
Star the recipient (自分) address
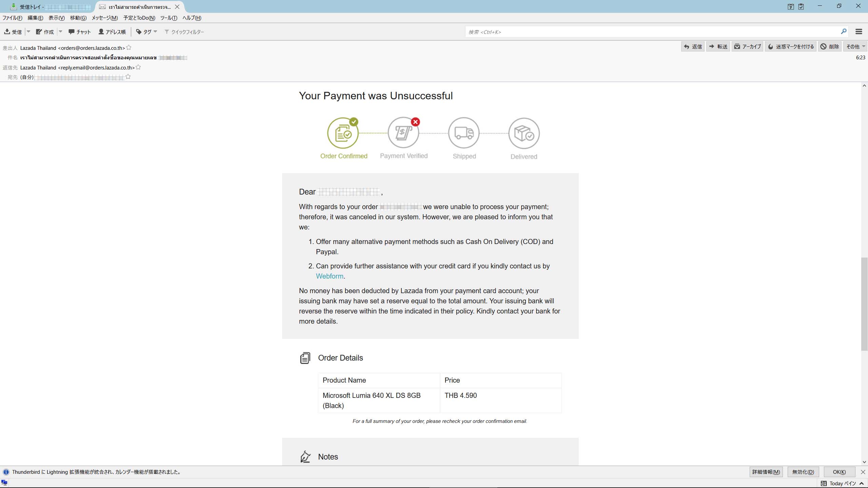(x=128, y=77)
